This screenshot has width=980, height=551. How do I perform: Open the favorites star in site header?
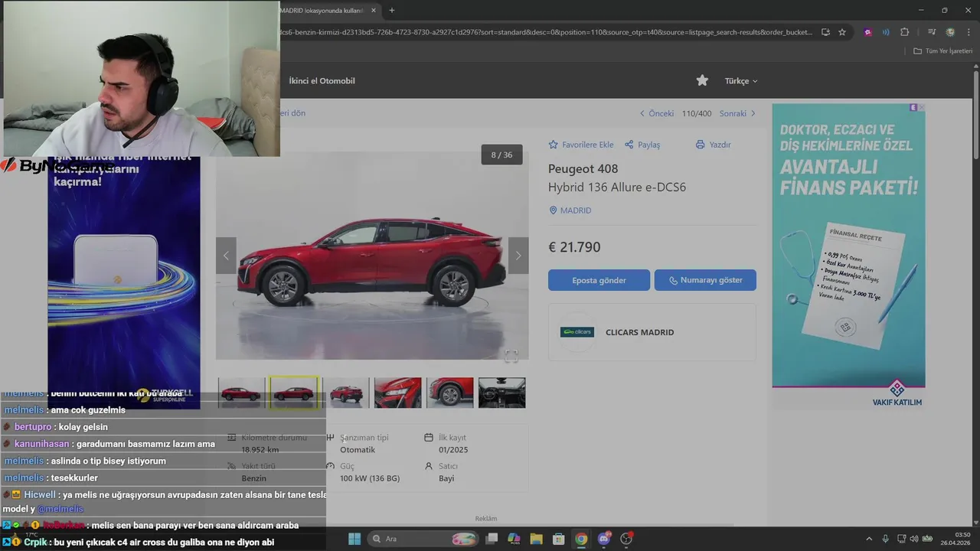click(x=702, y=80)
